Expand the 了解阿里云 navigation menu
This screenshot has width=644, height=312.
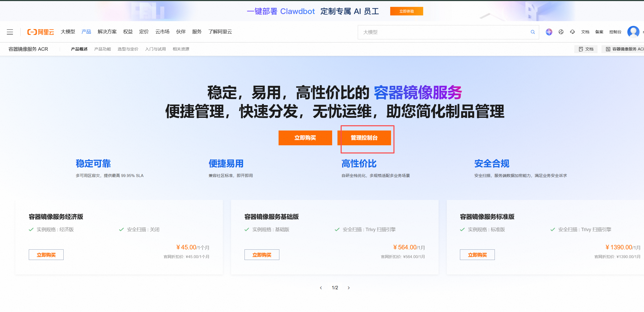(x=220, y=32)
